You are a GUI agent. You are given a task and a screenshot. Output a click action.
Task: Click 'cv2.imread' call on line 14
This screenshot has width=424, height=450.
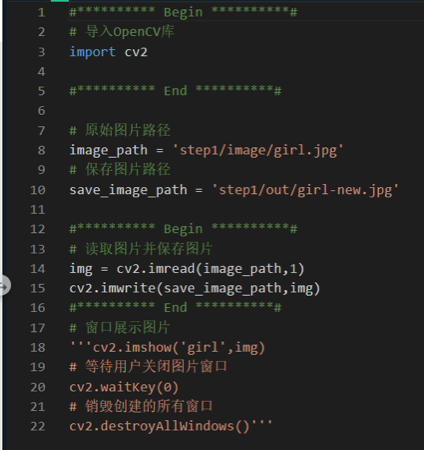(156, 269)
